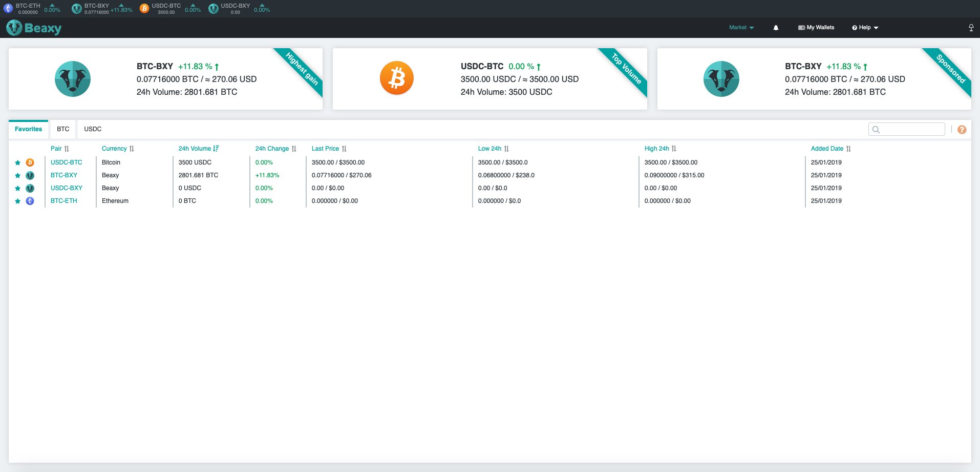980x472 pixels.
Task: Click the Beaxy icon of the BTC-BXY ticker
Action: click(77, 8)
